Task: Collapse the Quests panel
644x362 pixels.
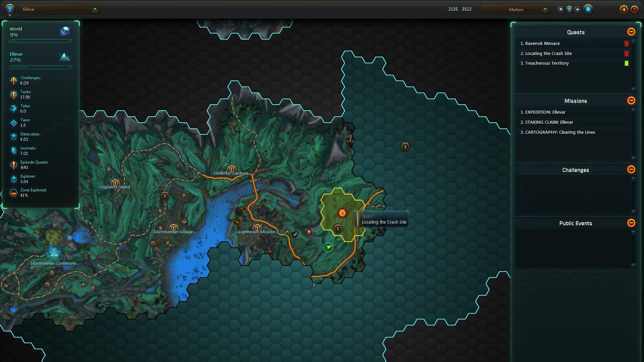Action: pos(631,32)
